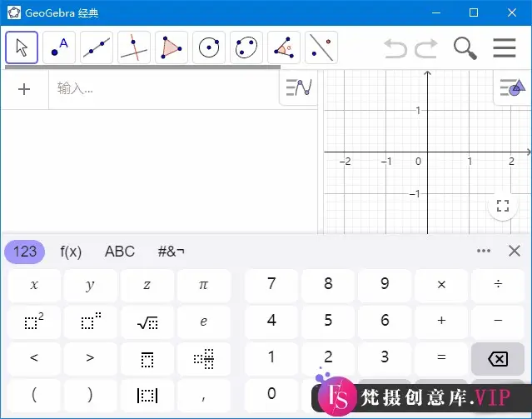Tap the 0 key

click(271, 395)
